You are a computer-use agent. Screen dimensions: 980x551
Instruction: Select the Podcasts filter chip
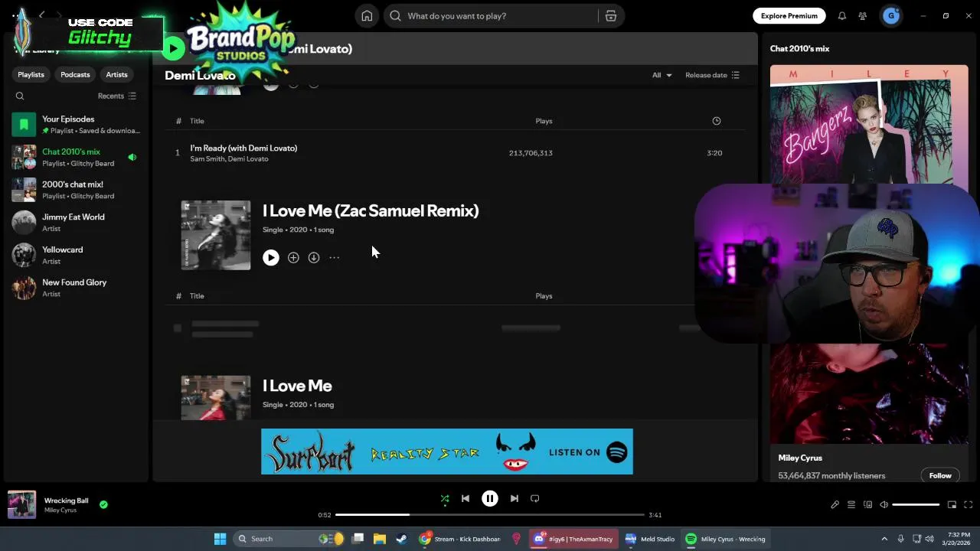(x=75, y=74)
